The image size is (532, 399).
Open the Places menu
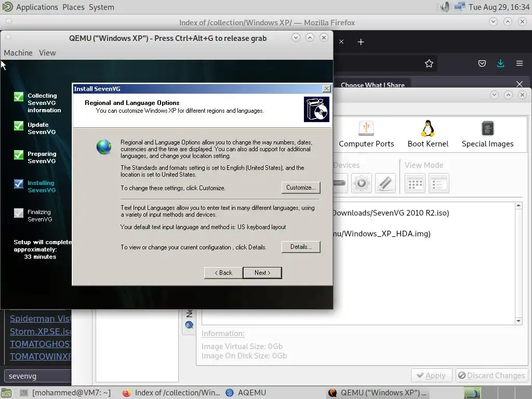point(73,7)
